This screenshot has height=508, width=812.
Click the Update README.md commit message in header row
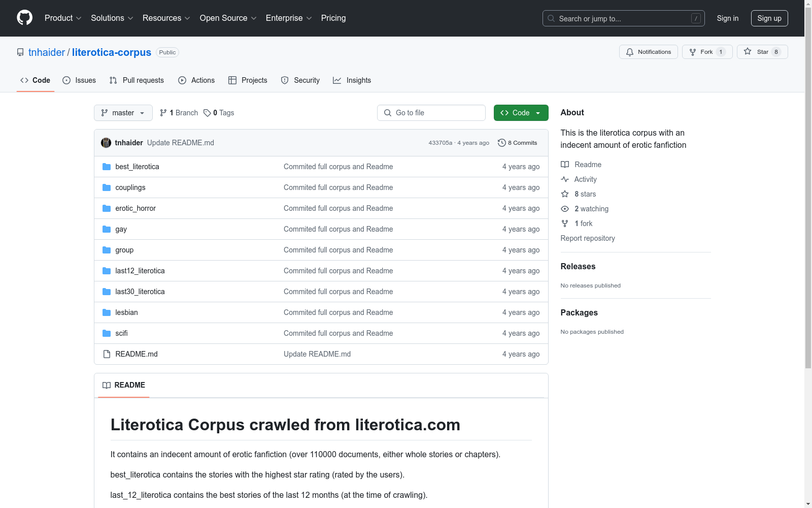(181, 143)
